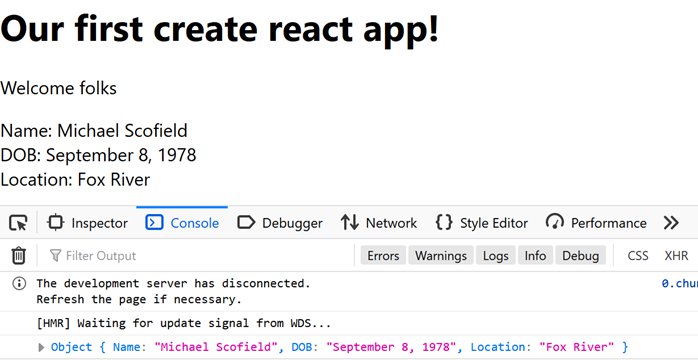Toggle the Logs filter

pos(495,256)
